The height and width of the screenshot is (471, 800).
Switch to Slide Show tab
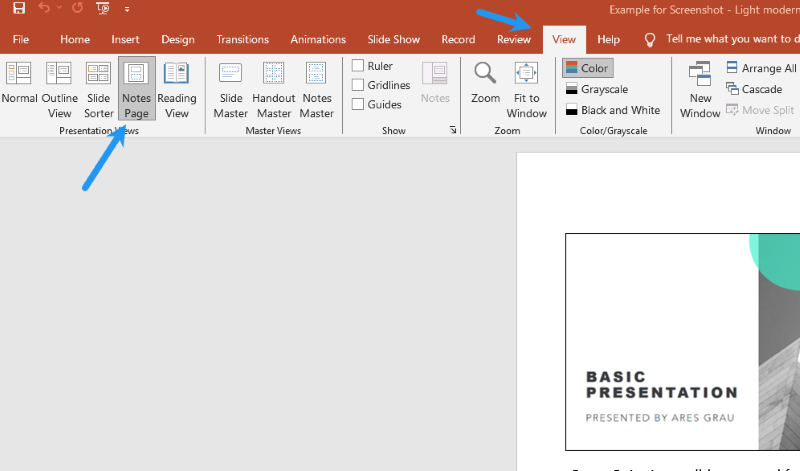pos(394,39)
